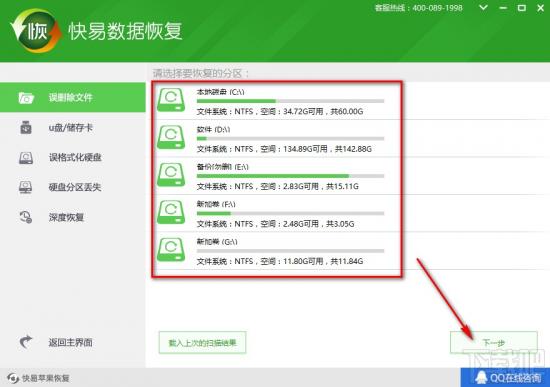Select the 深度恢复 clock icon
The width and height of the screenshot is (550, 387).
(x=26, y=217)
